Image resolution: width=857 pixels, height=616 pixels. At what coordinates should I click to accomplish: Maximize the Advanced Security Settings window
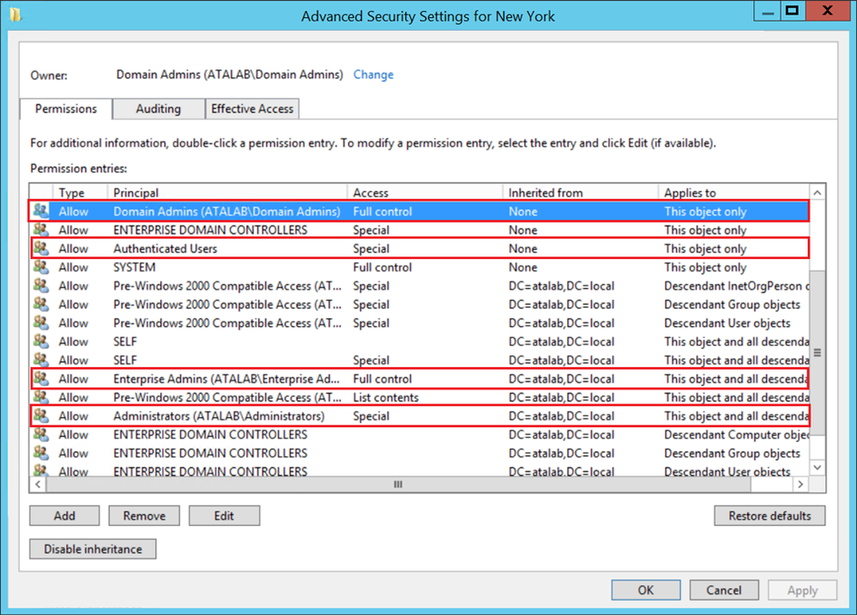(x=792, y=11)
